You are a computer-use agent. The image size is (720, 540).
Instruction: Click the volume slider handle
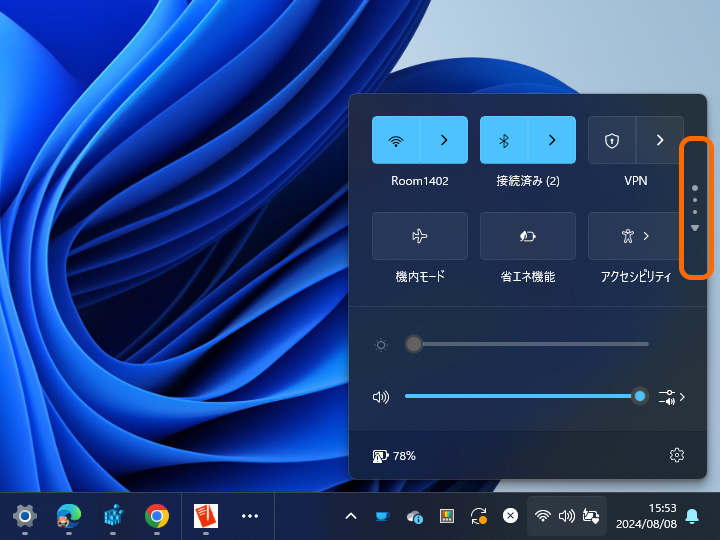tap(640, 396)
